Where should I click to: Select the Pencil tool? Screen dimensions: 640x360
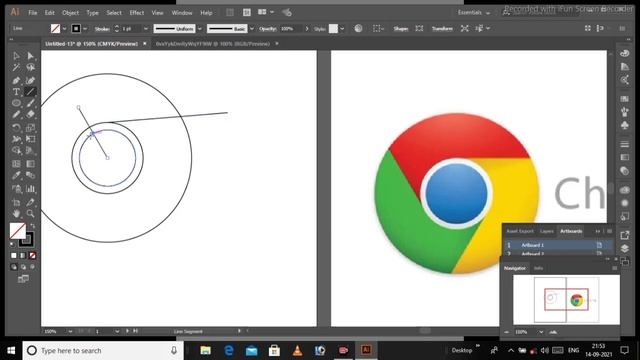(x=16, y=115)
